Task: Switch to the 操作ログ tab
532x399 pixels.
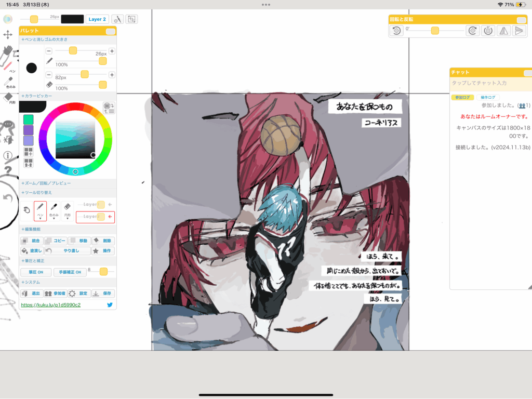Action: [488, 97]
